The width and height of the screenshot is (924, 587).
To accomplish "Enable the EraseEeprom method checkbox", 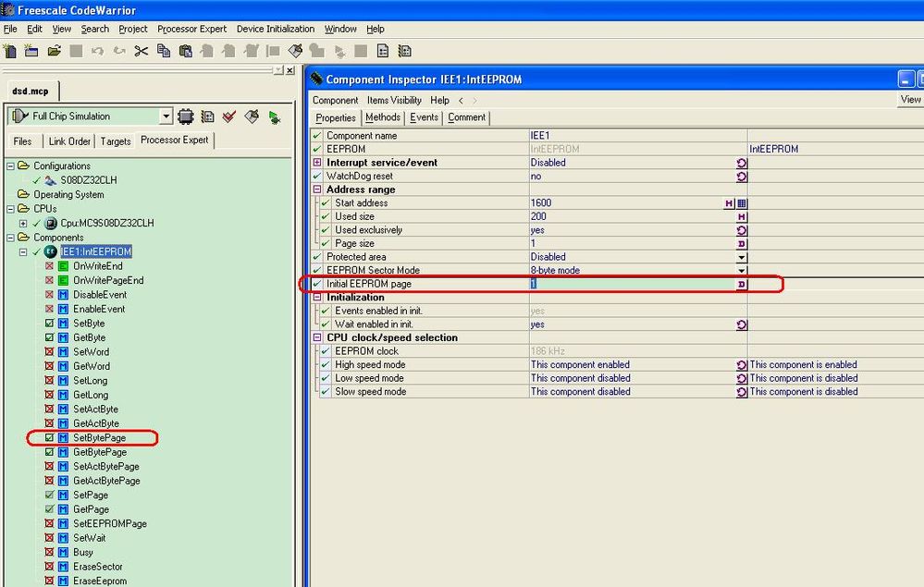I will coord(50,581).
